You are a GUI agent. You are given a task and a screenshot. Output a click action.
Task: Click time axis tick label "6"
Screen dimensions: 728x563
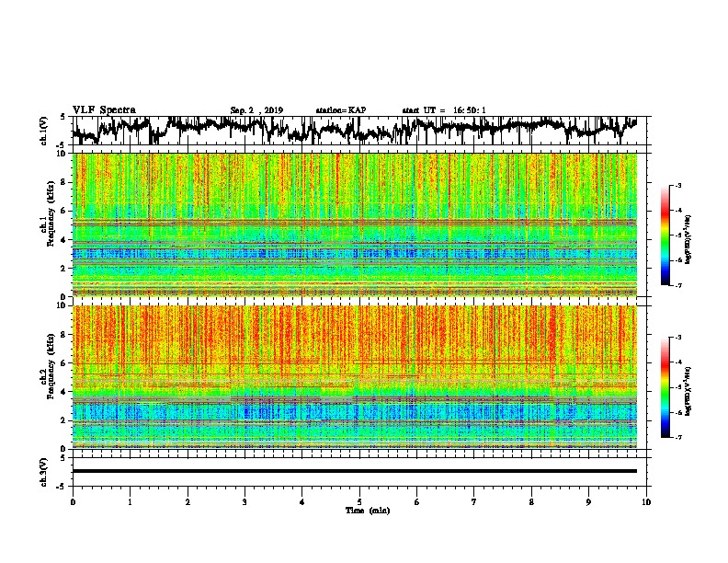tap(417, 502)
